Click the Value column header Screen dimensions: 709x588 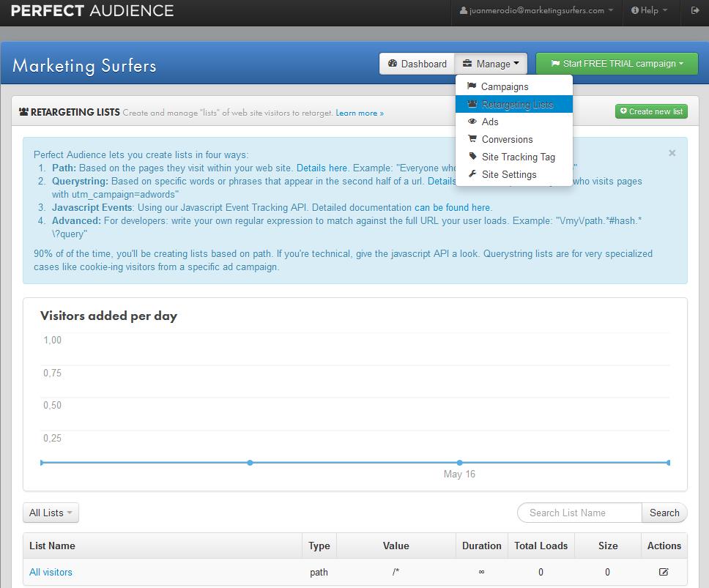(x=396, y=546)
